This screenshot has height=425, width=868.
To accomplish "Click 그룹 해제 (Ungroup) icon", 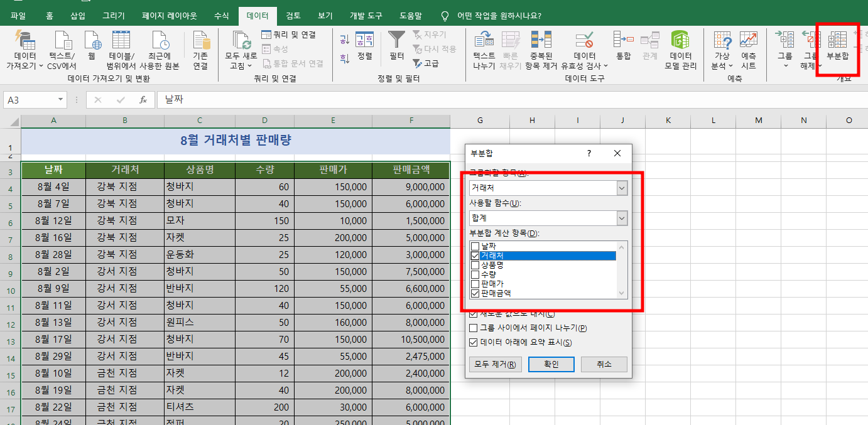I will pyautogui.click(x=810, y=41).
